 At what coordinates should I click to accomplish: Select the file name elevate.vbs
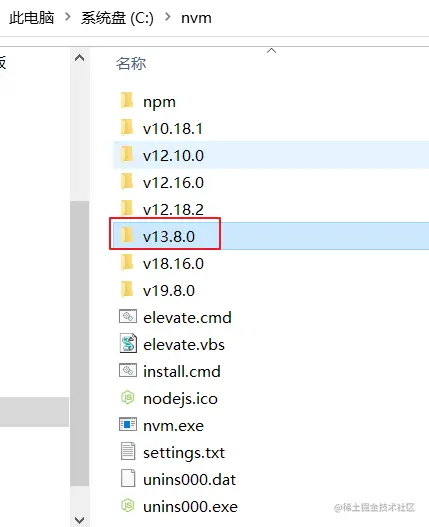pos(184,344)
